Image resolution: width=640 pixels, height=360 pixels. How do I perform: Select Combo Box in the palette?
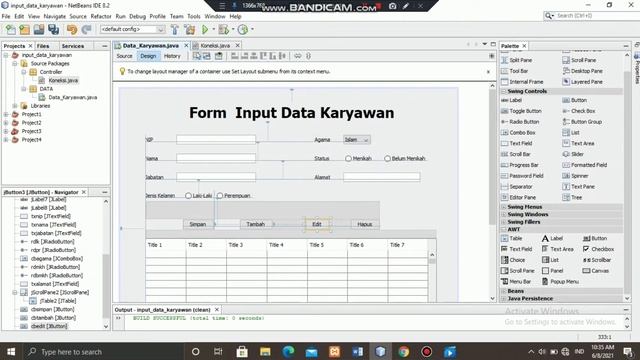518,133
